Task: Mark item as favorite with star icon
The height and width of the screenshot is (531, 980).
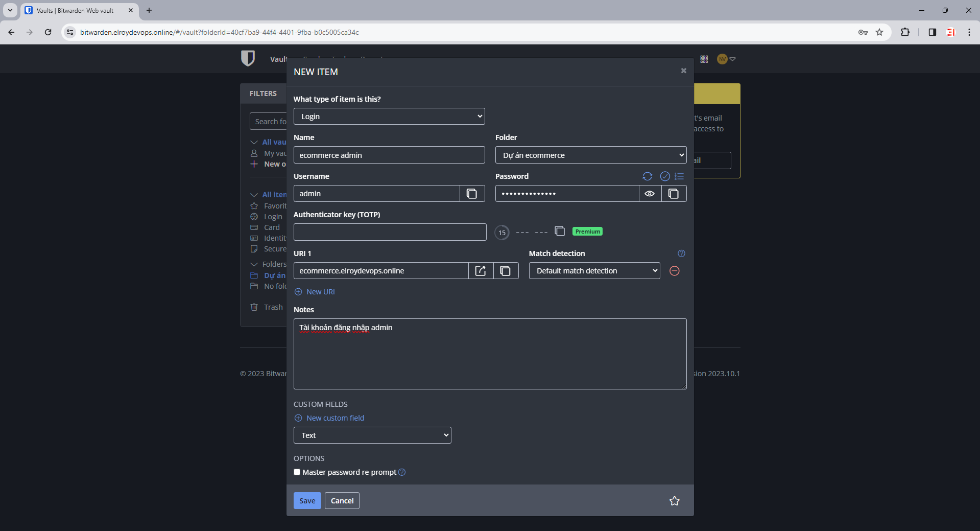Action: coord(675,501)
